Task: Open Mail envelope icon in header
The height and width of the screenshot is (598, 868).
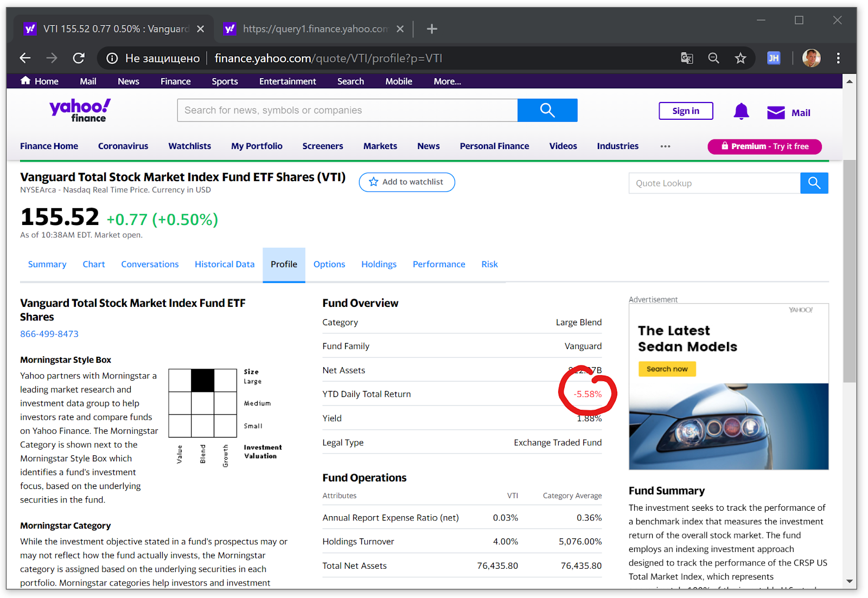Action: coord(776,113)
